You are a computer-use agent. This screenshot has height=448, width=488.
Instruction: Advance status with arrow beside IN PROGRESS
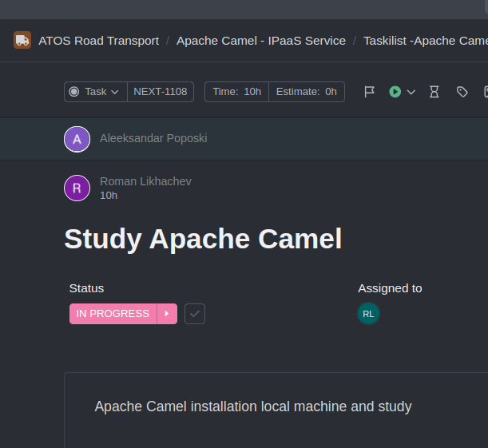coord(167,314)
